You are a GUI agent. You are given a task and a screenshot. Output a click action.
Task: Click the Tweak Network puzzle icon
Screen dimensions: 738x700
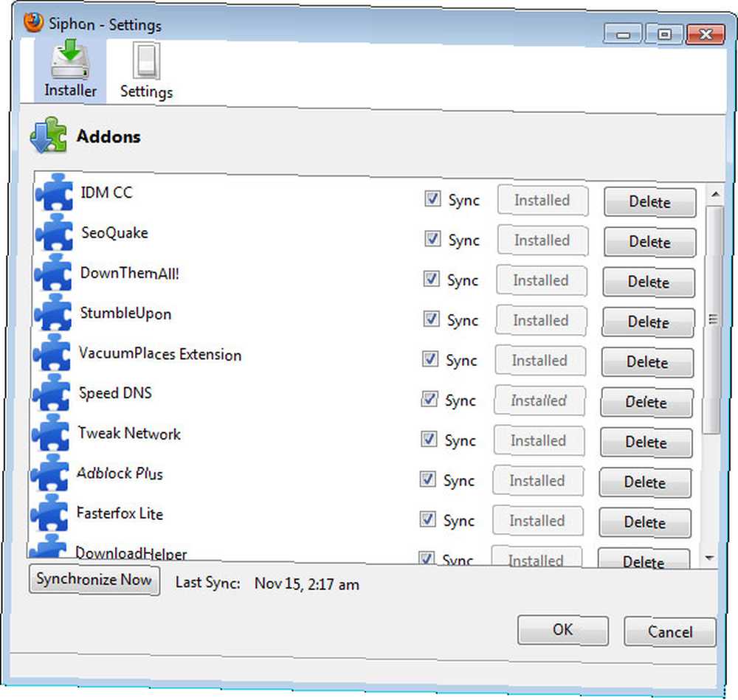(52, 432)
